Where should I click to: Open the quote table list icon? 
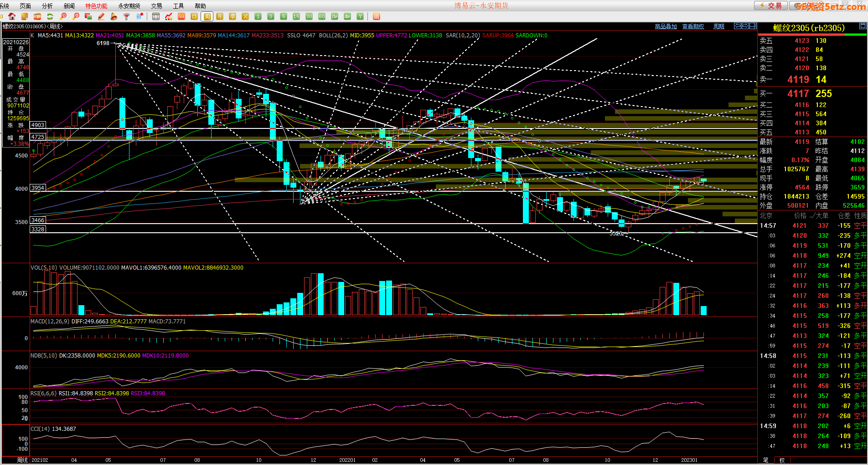coord(156,16)
